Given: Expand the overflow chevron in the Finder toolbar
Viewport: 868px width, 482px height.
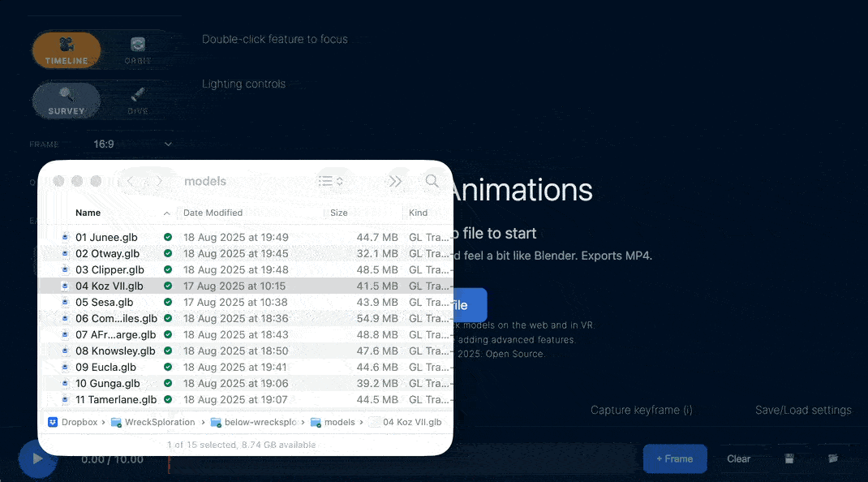Looking at the screenshot, I should tap(395, 180).
